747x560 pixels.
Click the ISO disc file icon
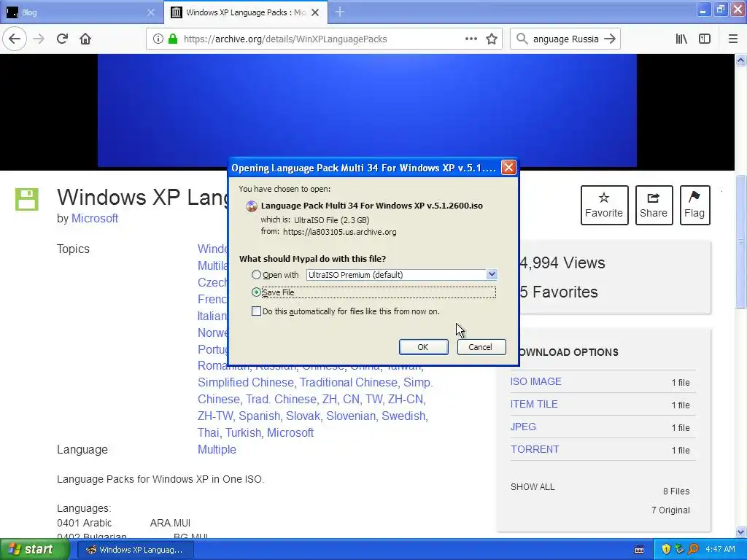(x=252, y=206)
